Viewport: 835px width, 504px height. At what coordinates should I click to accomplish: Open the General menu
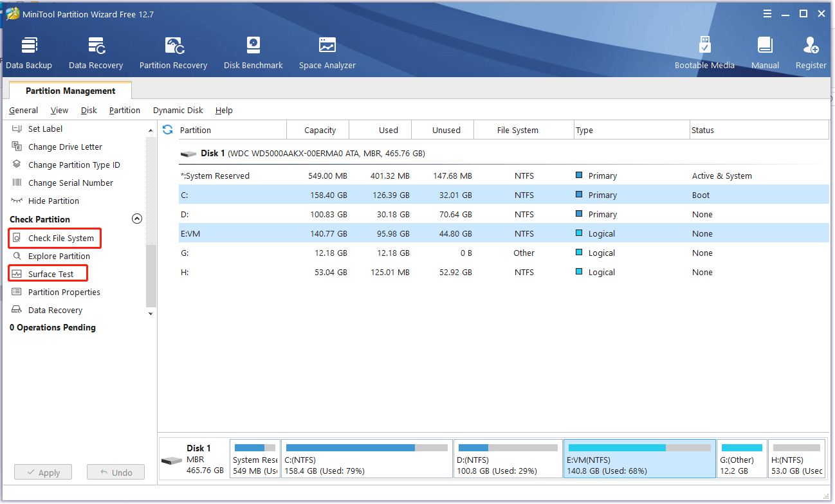point(23,111)
